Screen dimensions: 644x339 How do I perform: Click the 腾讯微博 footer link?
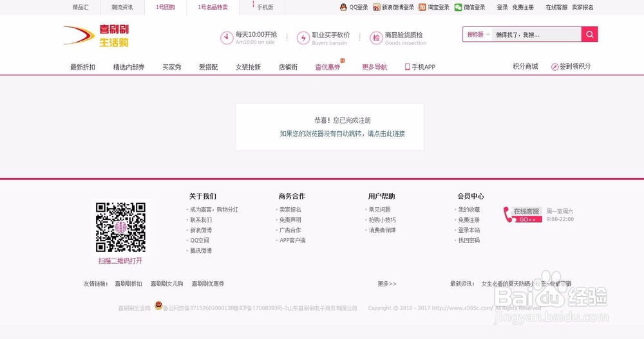(x=201, y=250)
